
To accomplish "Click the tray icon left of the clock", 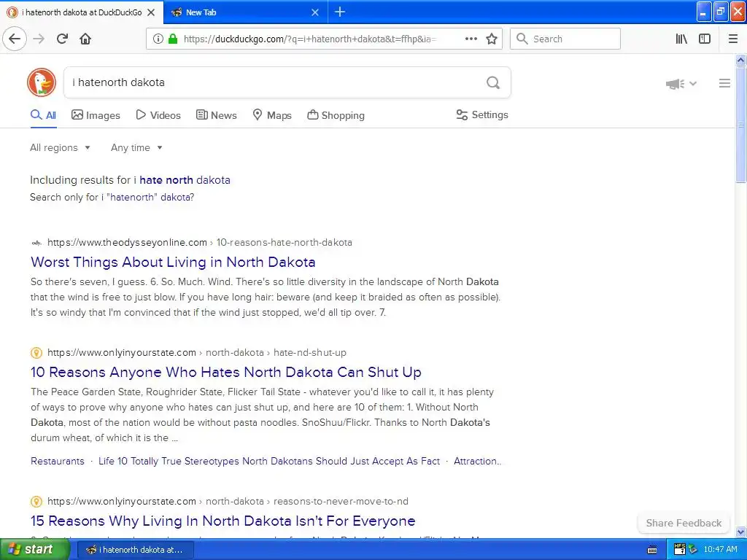I will (x=693, y=550).
